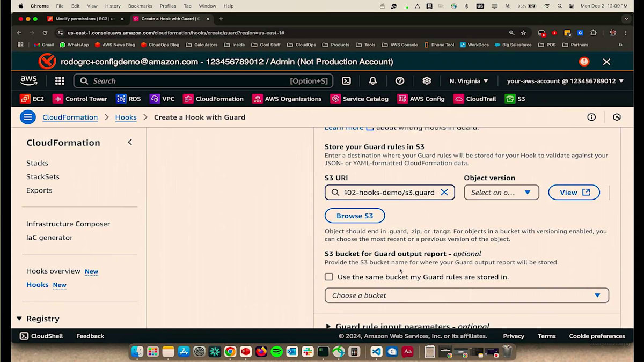Open Spotify from the Dock
The height and width of the screenshot is (362, 644).
[276, 352]
